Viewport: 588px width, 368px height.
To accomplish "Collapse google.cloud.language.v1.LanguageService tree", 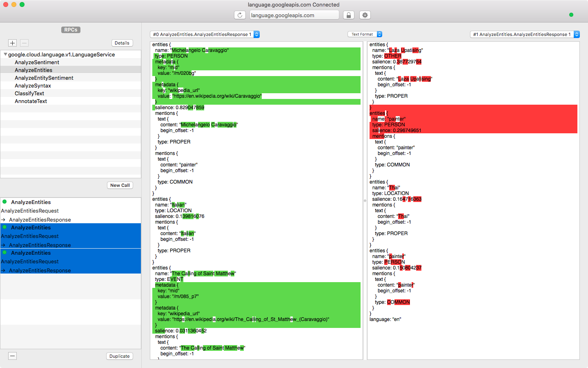I will (x=5, y=54).
